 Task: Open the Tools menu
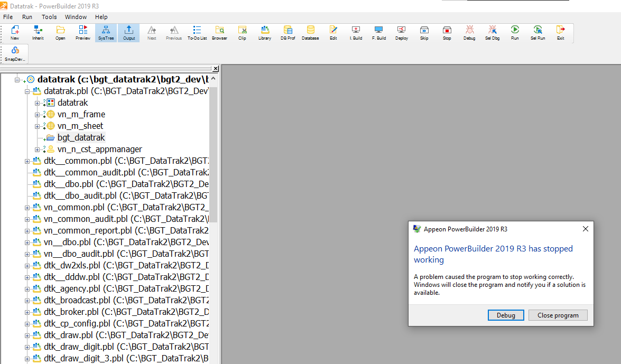click(49, 17)
